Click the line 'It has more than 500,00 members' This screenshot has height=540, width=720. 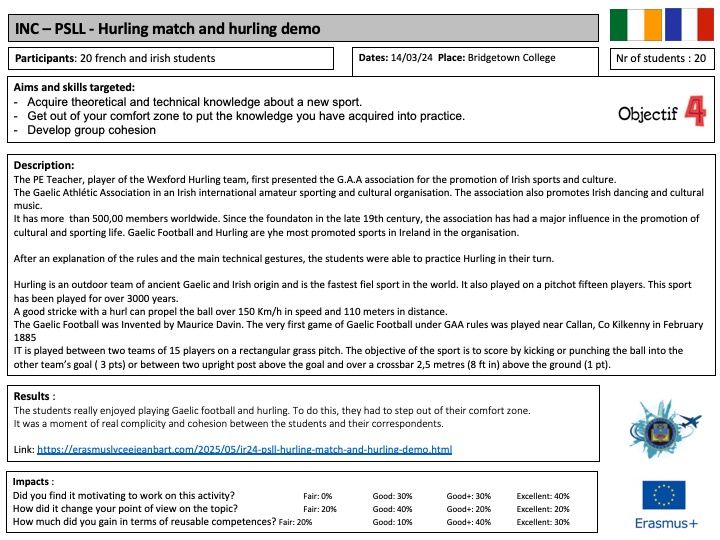356,219
